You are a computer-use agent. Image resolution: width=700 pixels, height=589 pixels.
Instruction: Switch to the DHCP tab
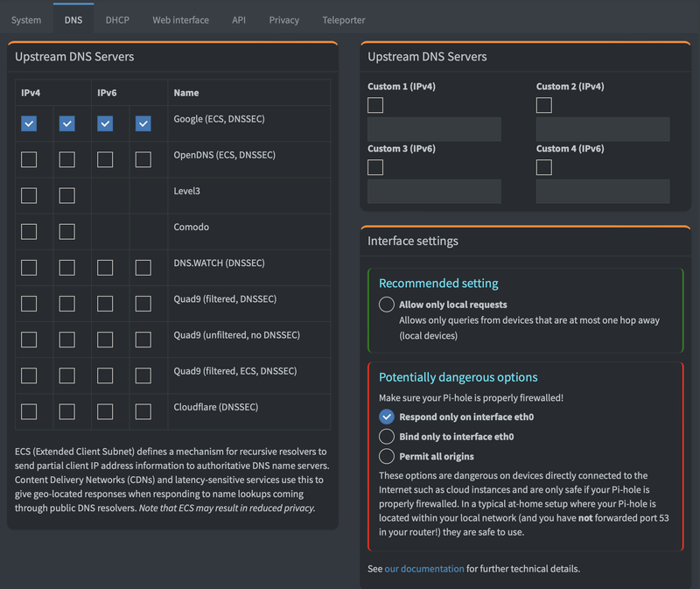coord(117,20)
